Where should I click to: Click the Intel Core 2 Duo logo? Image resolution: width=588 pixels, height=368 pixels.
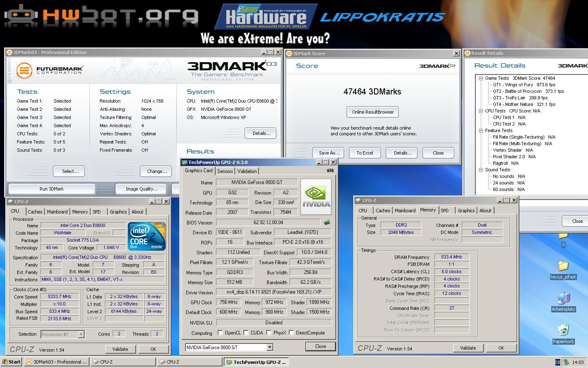pyautogui.click(x=147, y=236)
